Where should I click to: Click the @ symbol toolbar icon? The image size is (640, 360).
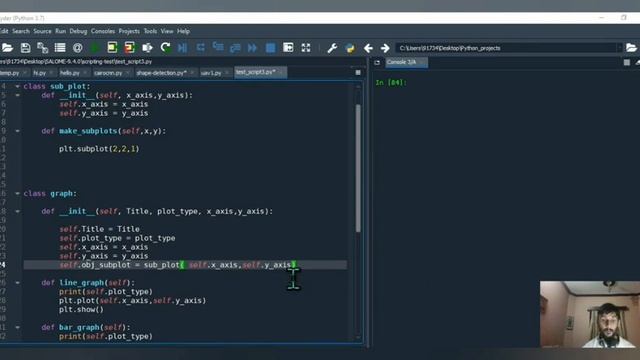tap(78, 48)
